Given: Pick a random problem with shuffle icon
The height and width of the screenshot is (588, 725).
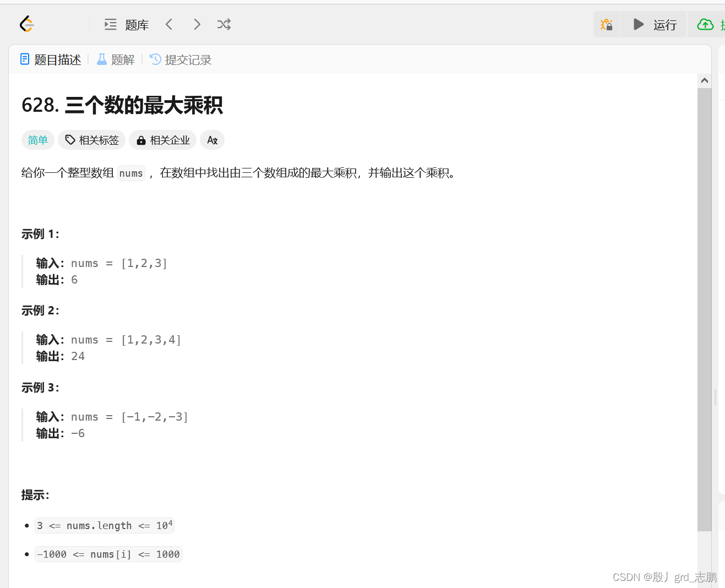Looking at the screenshot, I should (x=224, y=24).
